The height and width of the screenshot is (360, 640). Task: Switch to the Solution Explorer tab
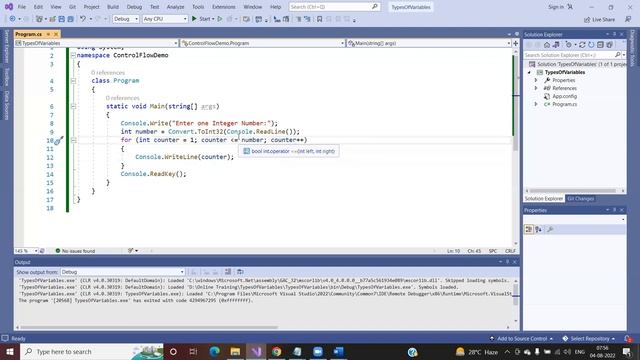(x=544, y=199)
